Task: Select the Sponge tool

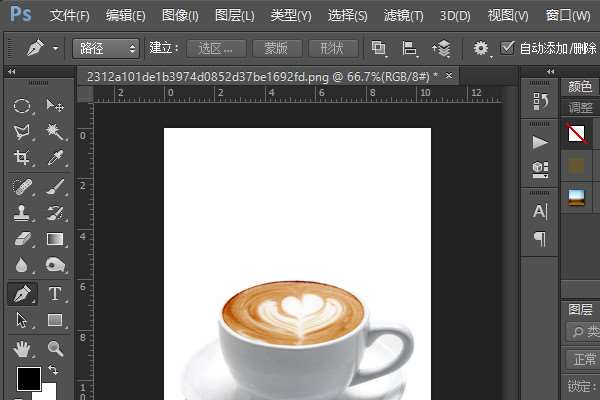Action: [x=55, y=264]
